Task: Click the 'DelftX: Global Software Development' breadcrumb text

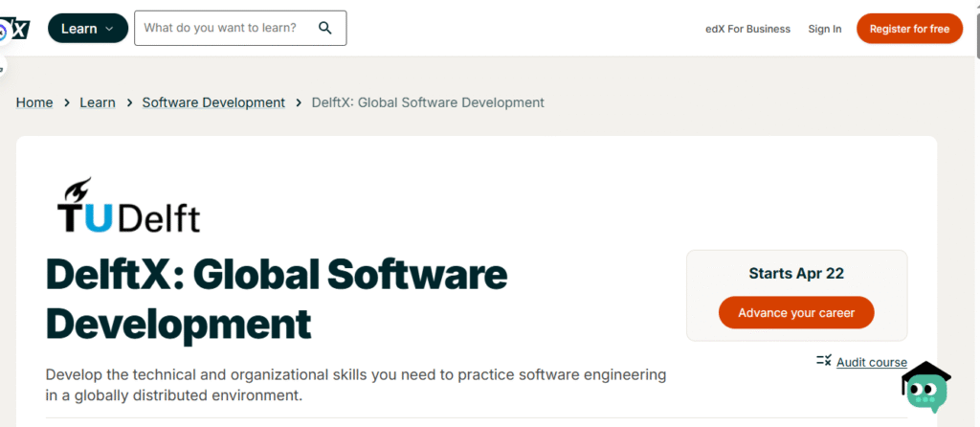Action: [428, 102]
